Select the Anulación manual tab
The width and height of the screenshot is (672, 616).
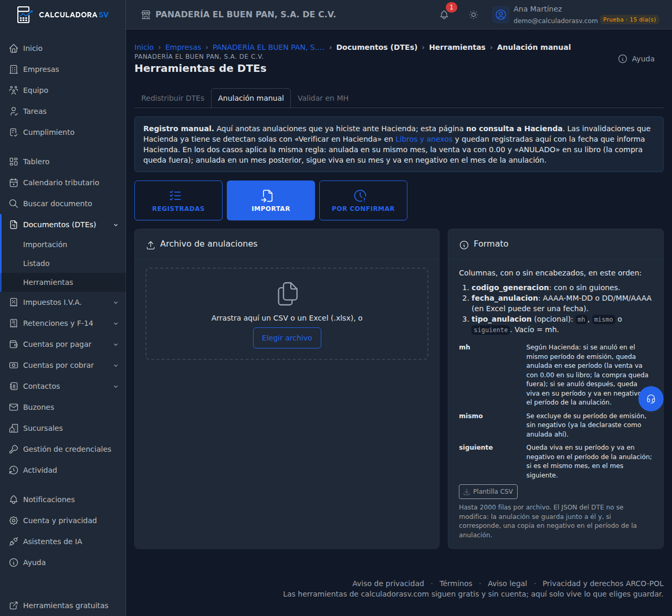pos(251,98)
